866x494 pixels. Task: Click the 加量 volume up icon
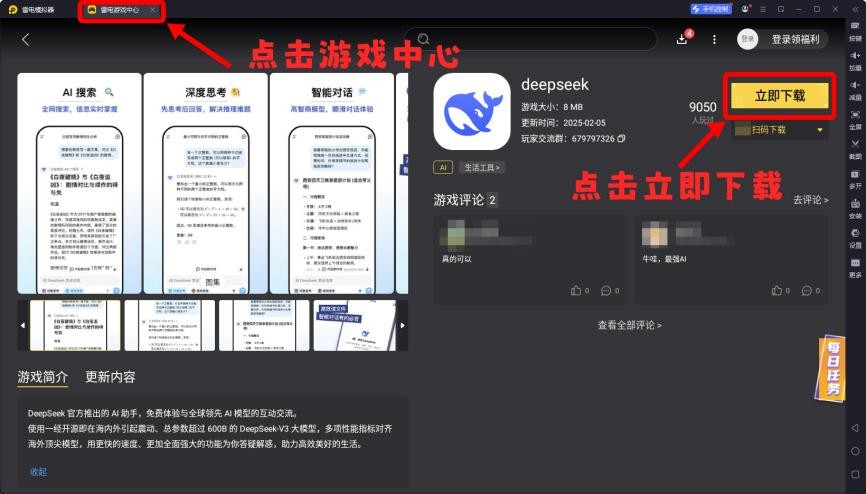pos(855,55)
